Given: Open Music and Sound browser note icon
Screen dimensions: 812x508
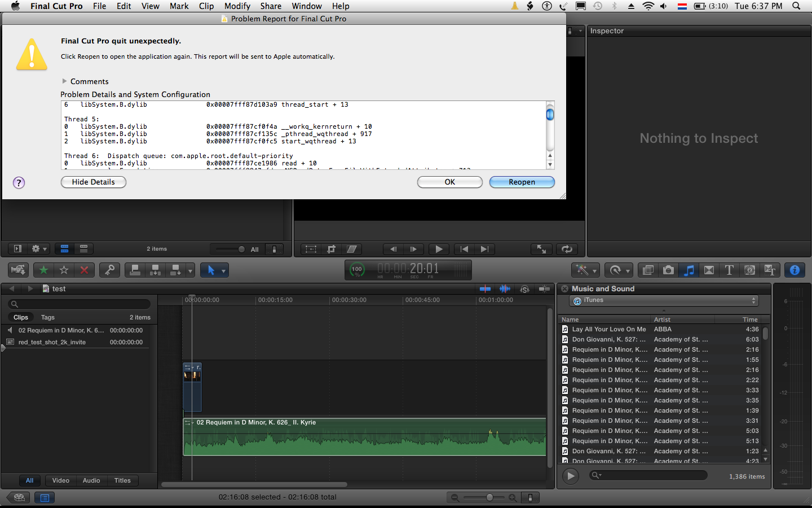Looking at the screenshot, I should tap(689, 270).
